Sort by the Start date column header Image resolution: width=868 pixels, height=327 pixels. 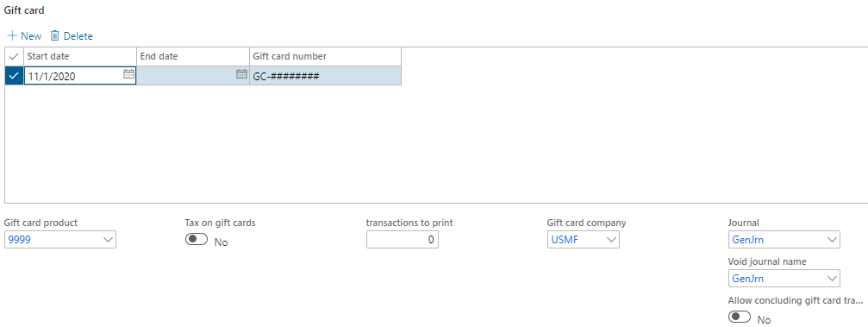80,57
